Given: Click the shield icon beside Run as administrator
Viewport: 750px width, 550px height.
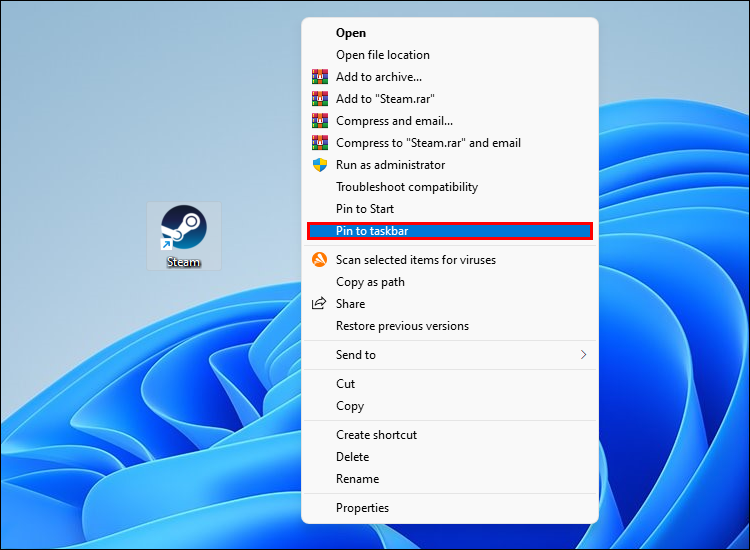Looking at the screenshot, I should (x=320, y=165).
